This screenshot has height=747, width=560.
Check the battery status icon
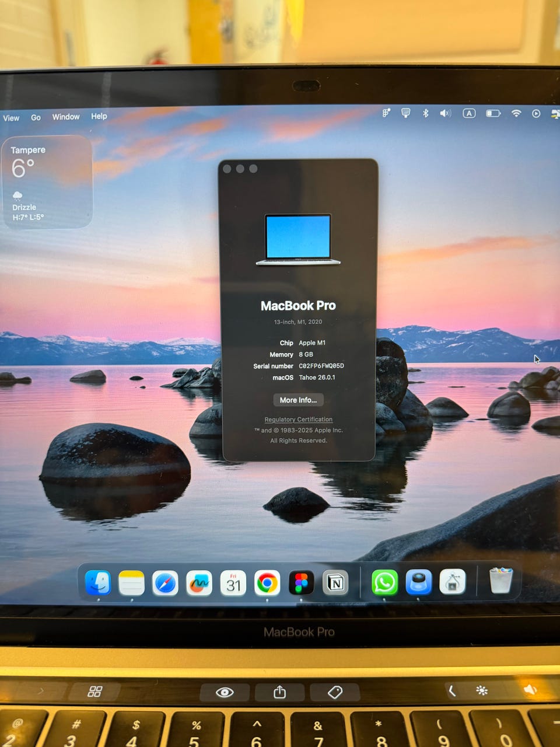coord(494,113)
